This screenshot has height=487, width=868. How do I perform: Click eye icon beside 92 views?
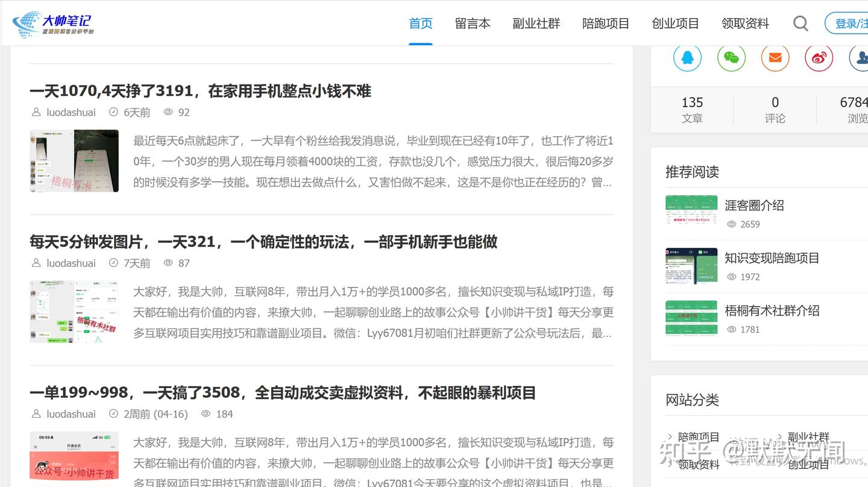(168, 112)
